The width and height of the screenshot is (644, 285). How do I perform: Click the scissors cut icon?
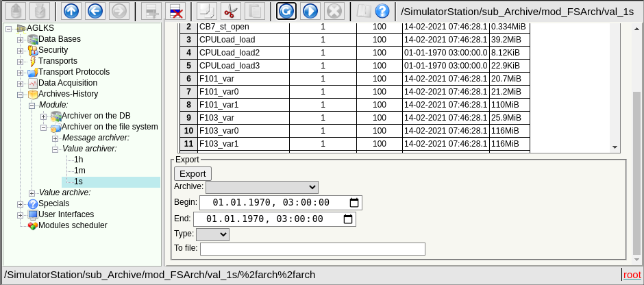click(231, 11)
